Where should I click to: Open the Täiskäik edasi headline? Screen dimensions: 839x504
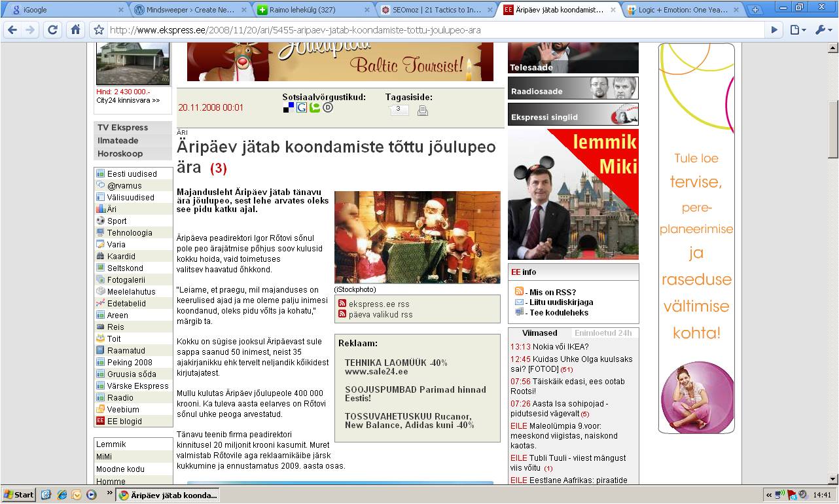(568, 386)
